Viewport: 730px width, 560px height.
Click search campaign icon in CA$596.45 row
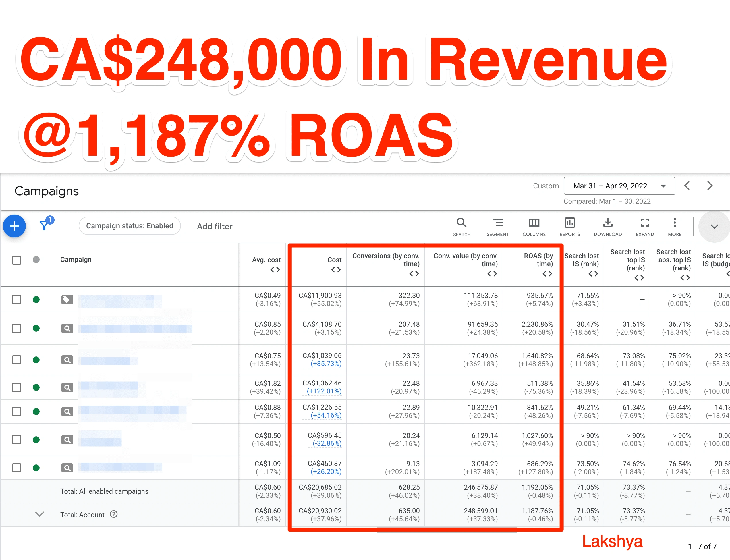tap(67, 440)
